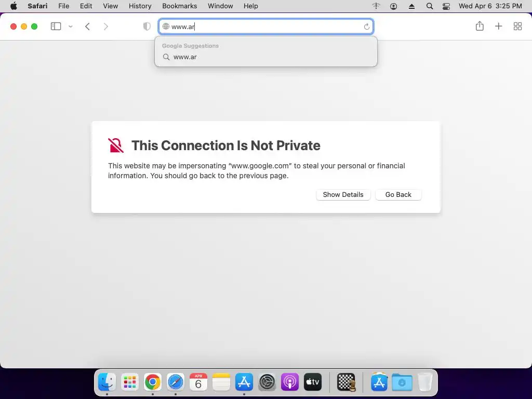The width and height of the screenshot is (532, 399).
Task: Click the eject icon in menu bar
Action: pos(411,6)
